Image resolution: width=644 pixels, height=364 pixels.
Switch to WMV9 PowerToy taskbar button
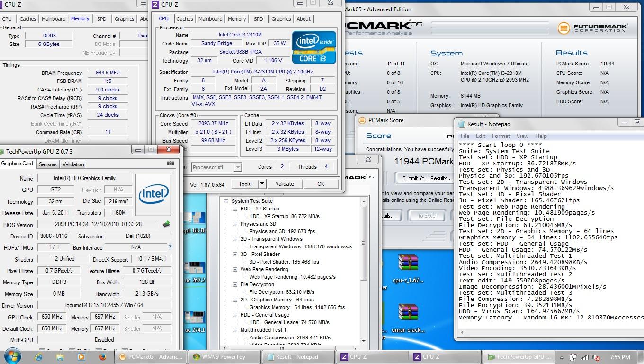coord(224,357)
